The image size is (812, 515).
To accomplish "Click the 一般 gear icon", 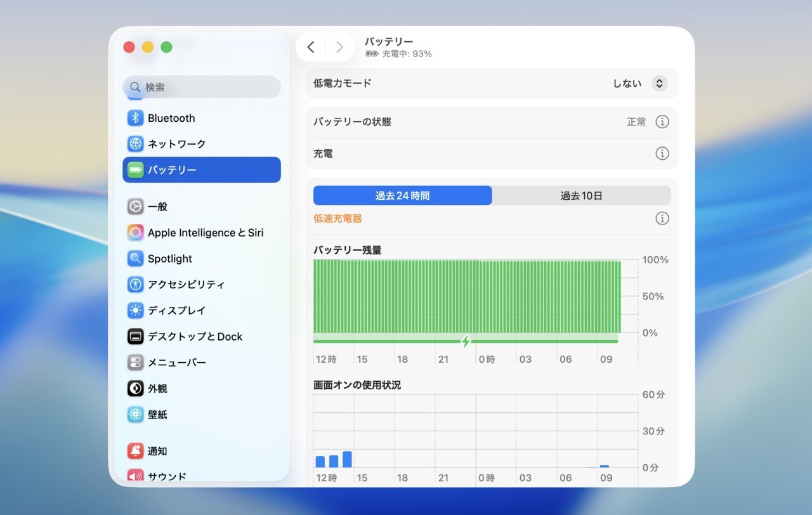I will [135, 207].
